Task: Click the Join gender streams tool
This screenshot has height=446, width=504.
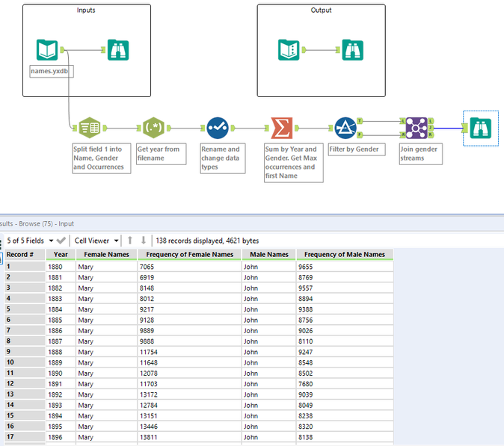Action: (417, 128)
